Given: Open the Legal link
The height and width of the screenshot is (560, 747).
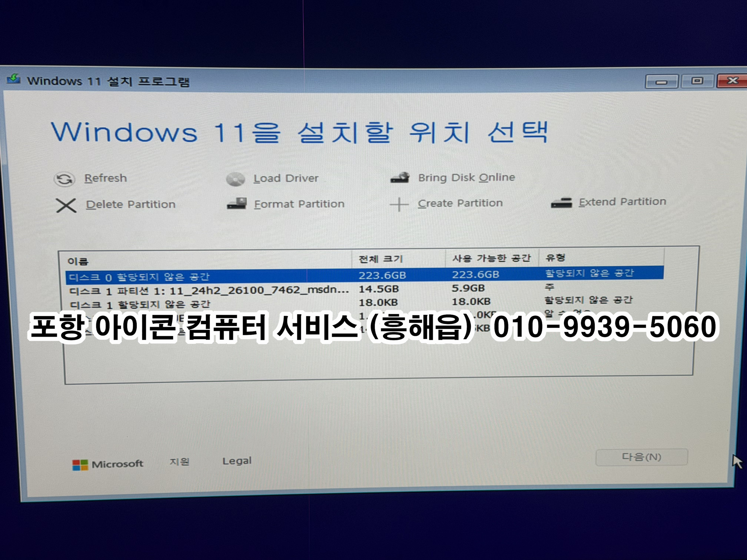Looking at the screenshot, I should click(x=237, y=461).
